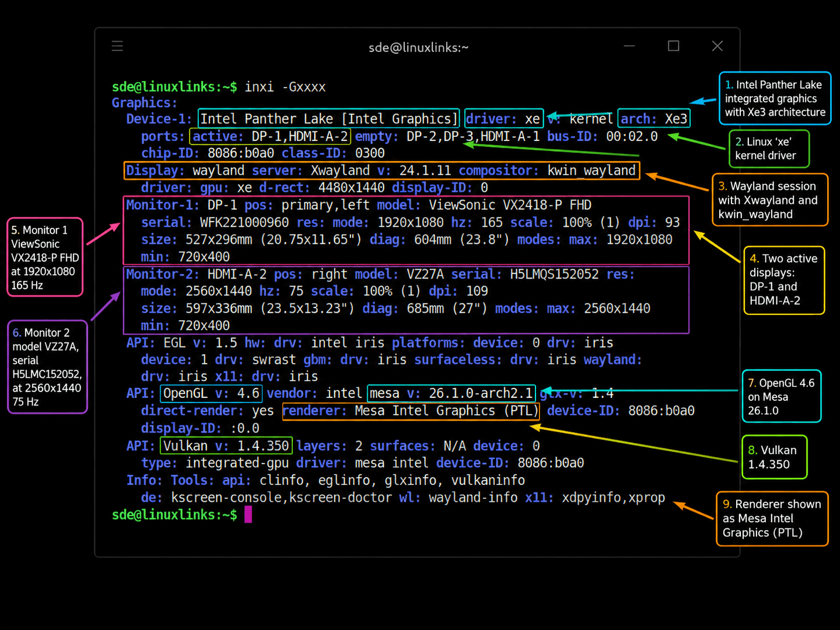
Task: Click active: DP-1,HDMI-A-2 ports text
Action: 270,136
